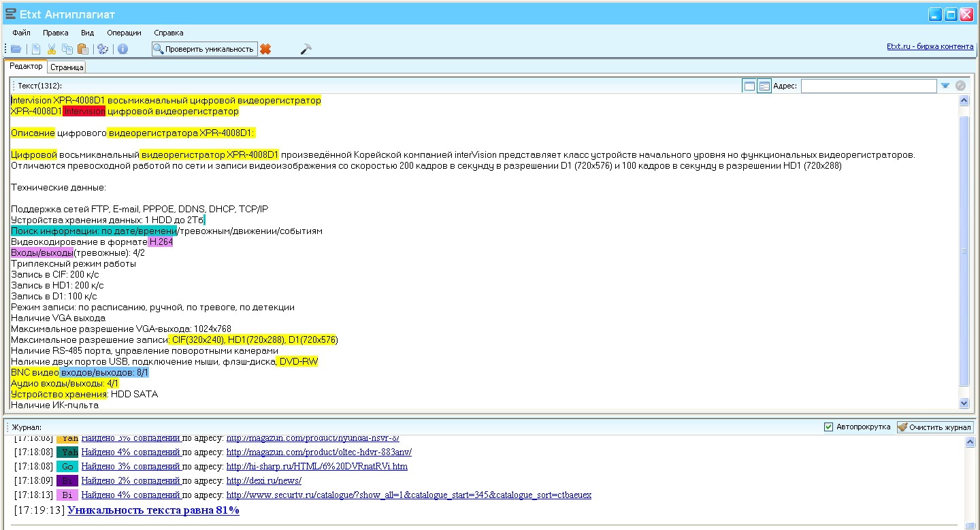
Task: Open the Операции menu
Action: click(124, 33)
